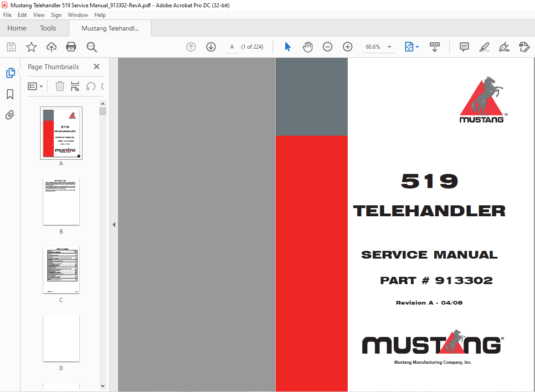
Task: Open the Attachments paperclip panel
Action: pos(10,115)
